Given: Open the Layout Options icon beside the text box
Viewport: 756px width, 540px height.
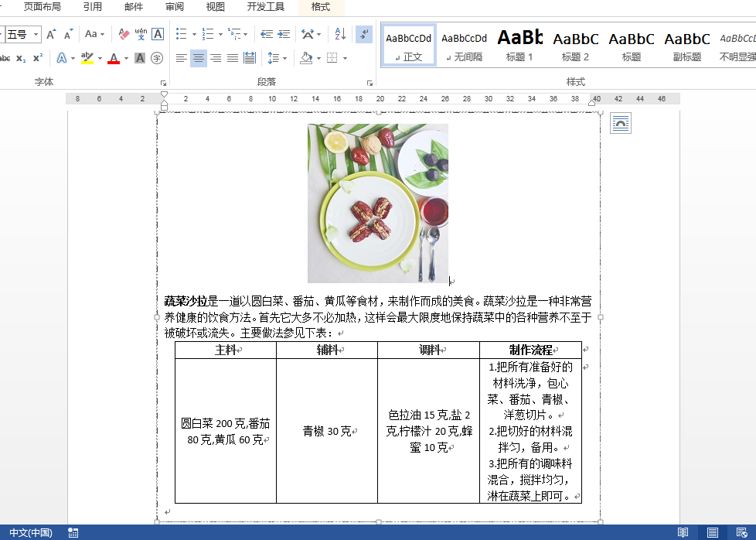Looking at the screenshot, I should click(621, 124).
